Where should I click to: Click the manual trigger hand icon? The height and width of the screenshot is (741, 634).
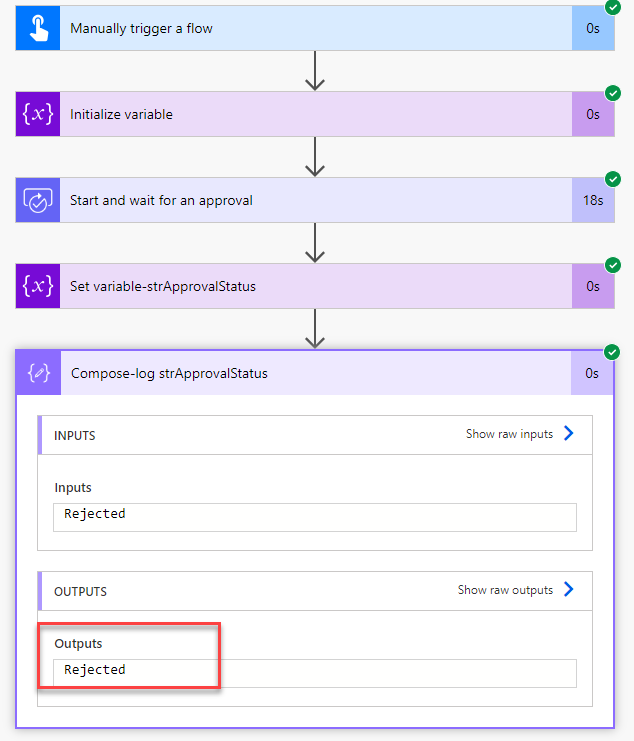[38, 28]
